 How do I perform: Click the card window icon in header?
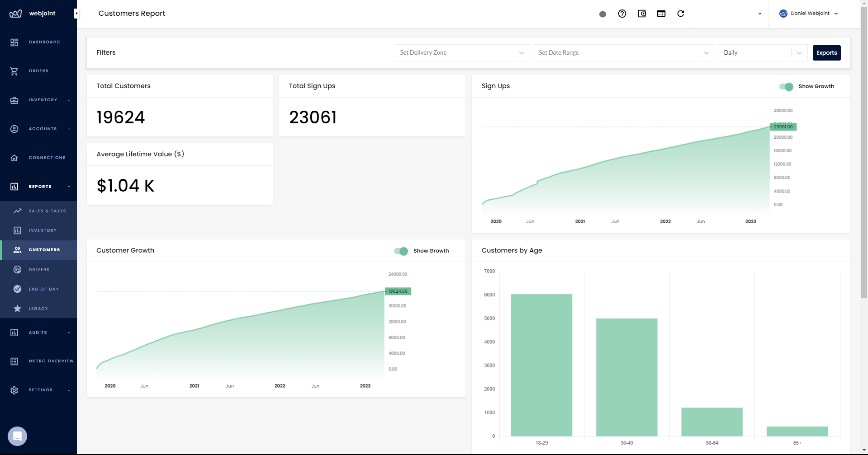[x=661, y=14]
